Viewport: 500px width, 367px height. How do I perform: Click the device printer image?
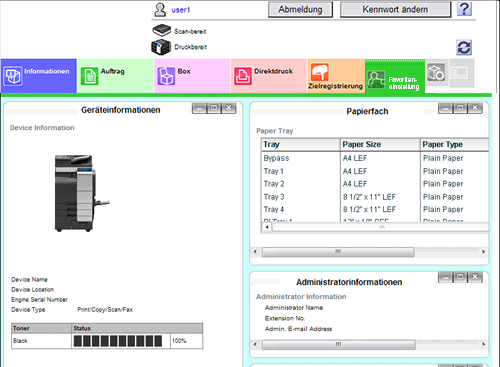(x=82, y=193)
